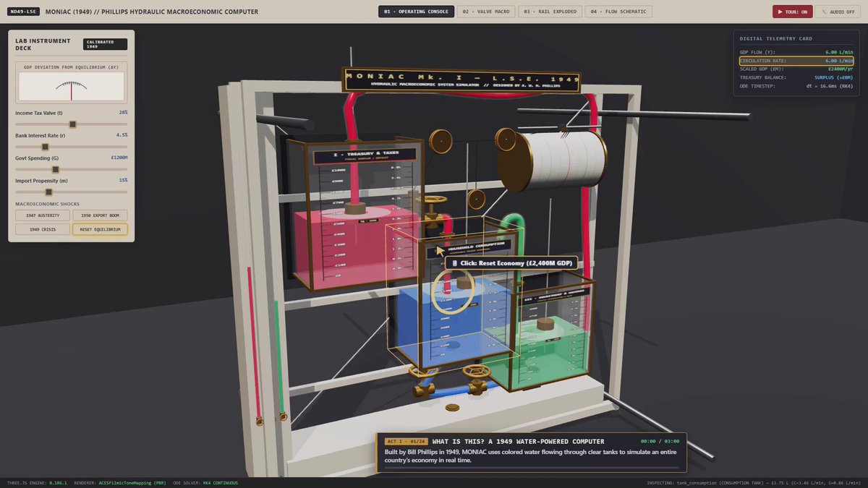Click the small brass pulley below the drum
This screenshot has height=488, width=868.
[x=476, y=200]
